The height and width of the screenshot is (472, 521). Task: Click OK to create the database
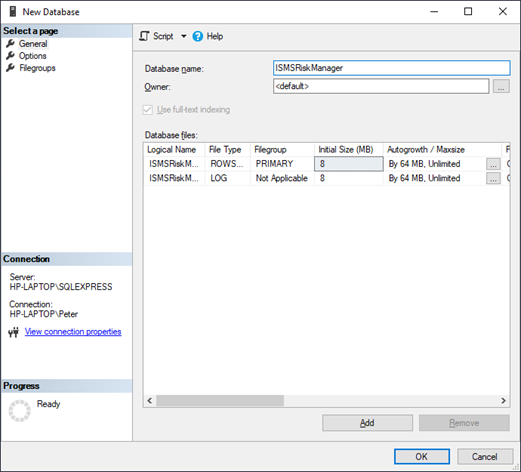point(422,456)
